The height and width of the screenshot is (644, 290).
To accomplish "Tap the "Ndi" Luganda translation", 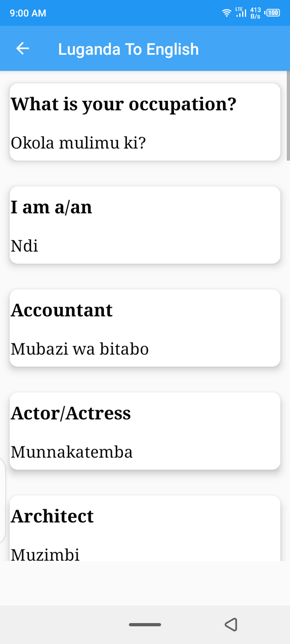I will coord(24,246).
